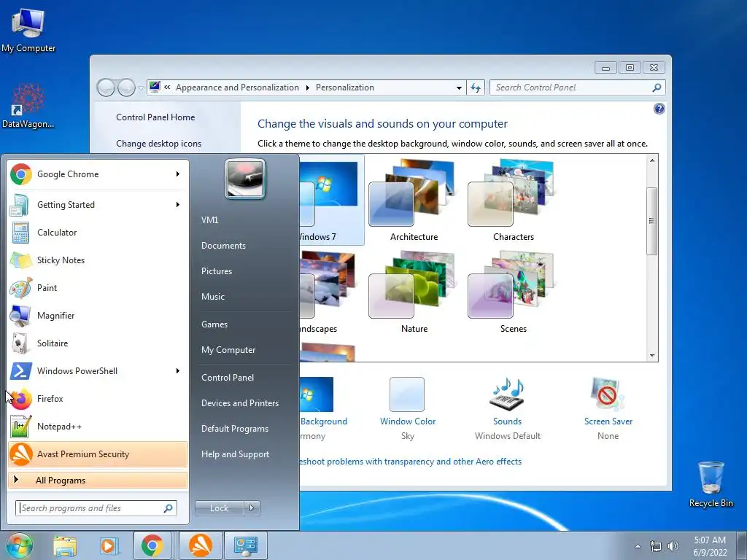The image size is (747, 560).
Task: Launch Paint from the Start menu
Action: (98, 287)
